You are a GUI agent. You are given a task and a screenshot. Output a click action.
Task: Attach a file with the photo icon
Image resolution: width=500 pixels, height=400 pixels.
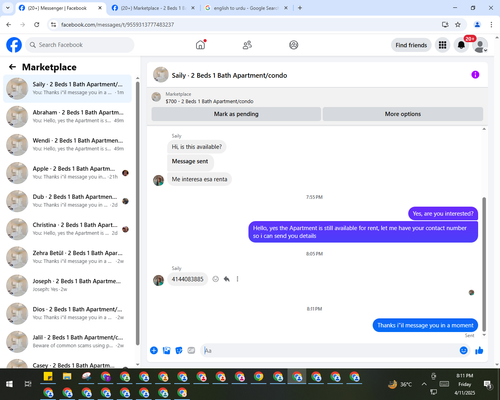click(x=166, y=350)
